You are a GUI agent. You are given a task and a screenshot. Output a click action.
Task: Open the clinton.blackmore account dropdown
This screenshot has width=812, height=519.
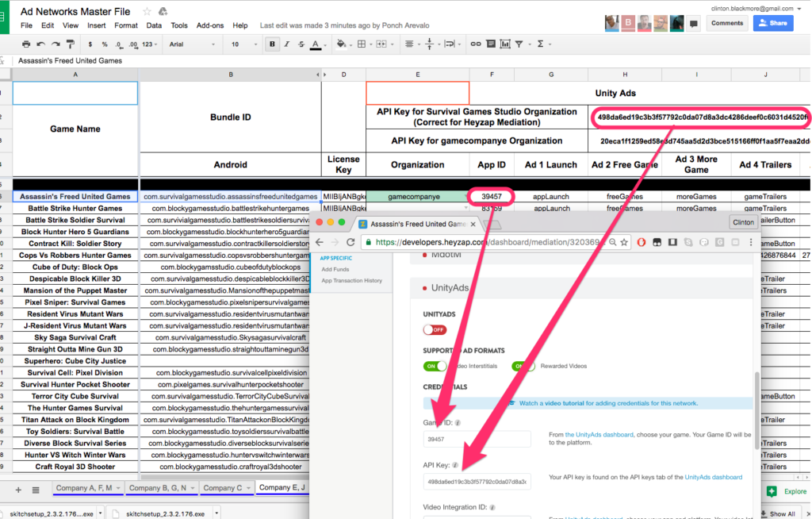click(756, 8)
